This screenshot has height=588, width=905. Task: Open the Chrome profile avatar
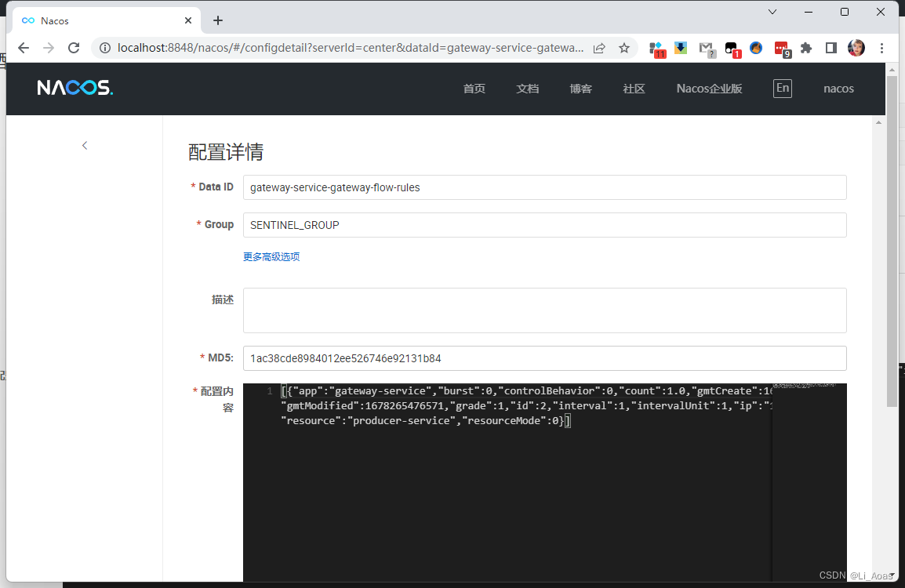coord(856,48)
